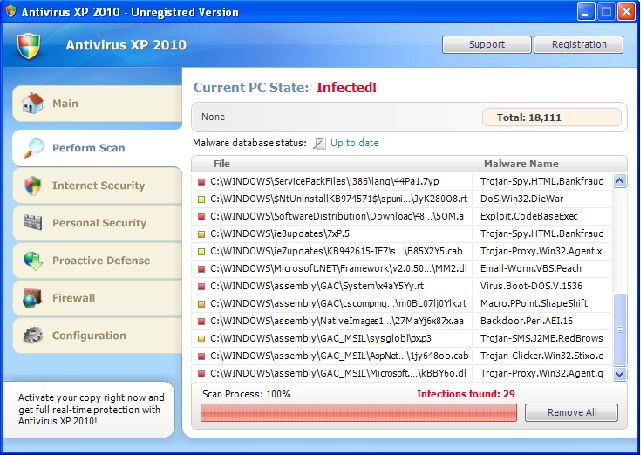641x455 pixels.
Task: Click the Up to date link
Action: pos(354,143)
